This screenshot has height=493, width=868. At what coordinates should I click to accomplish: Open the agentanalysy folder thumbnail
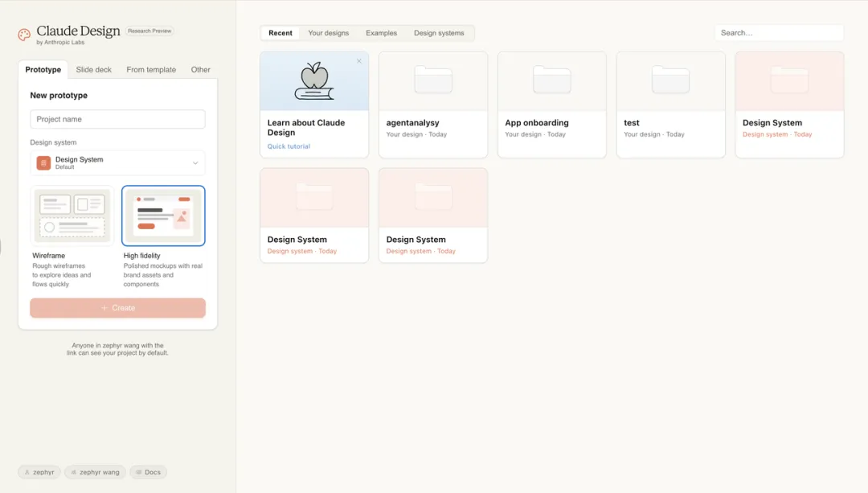pos(432,81)
